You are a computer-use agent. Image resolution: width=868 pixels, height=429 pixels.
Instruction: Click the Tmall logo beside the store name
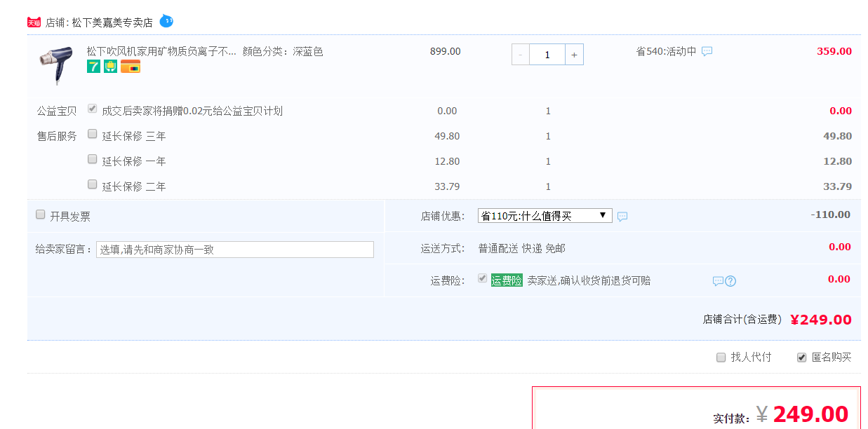tap(34, 22)
